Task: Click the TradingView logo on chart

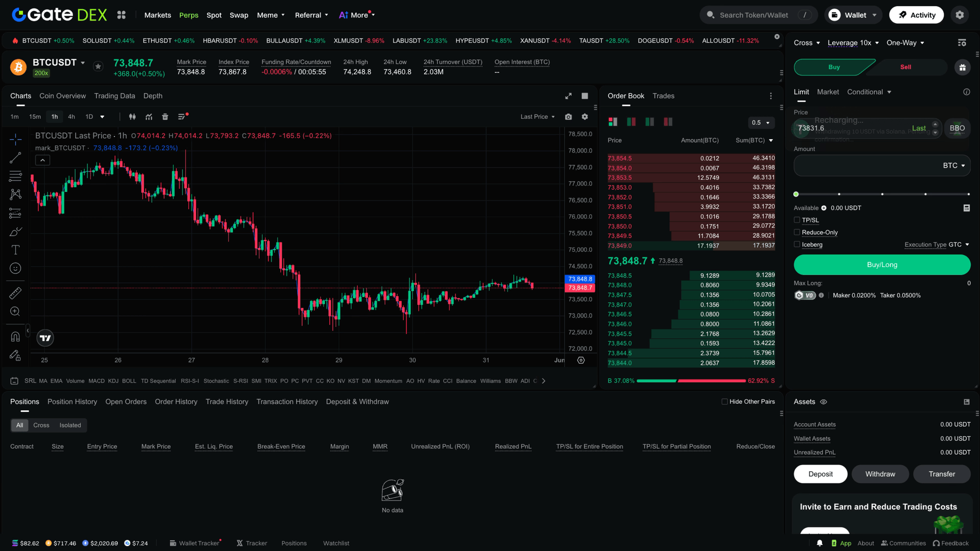Action: click(x=45, y=338)
